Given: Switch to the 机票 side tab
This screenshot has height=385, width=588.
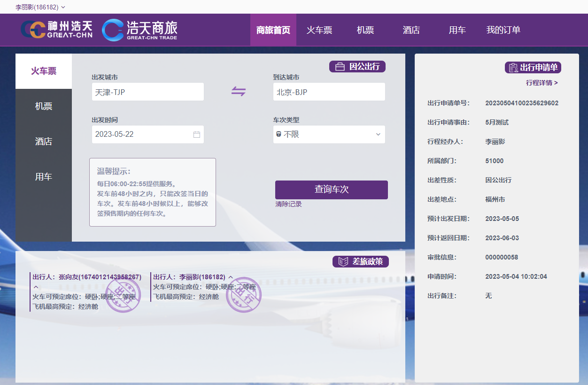Looking at the screenshot, I should tap(44, 106).
